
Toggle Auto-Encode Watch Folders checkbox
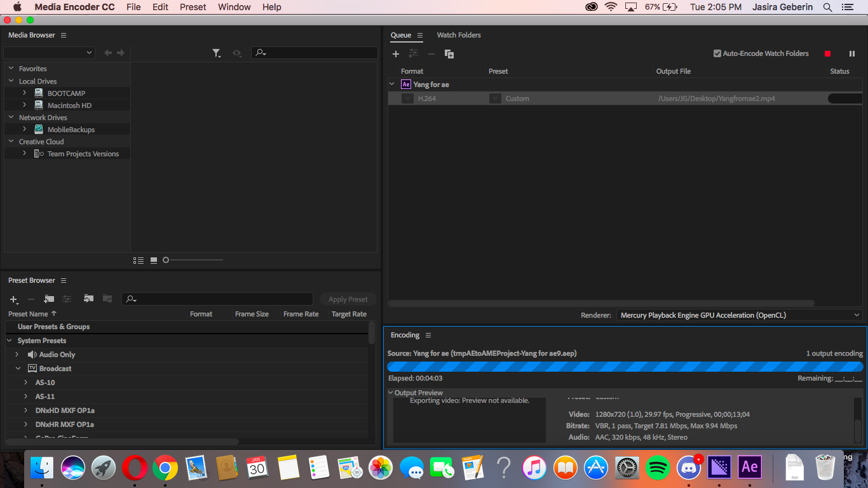click(717, 53)
